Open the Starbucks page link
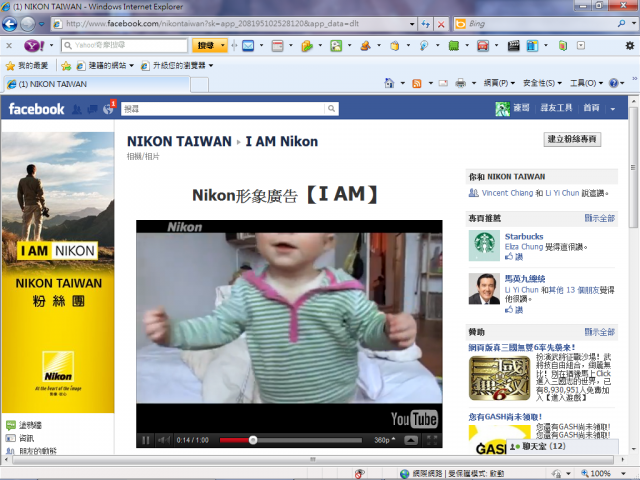This screenshot has width=640, height=480. pos(524,236)
